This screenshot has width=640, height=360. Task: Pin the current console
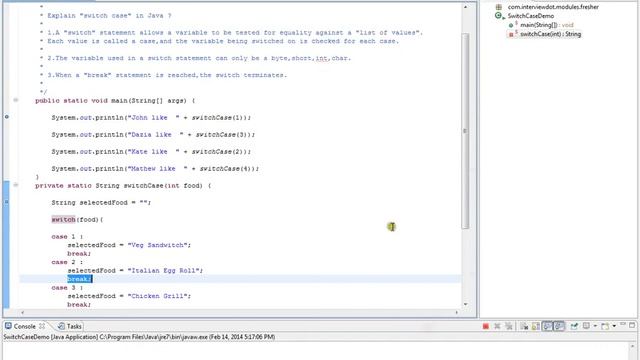point(574,326)
